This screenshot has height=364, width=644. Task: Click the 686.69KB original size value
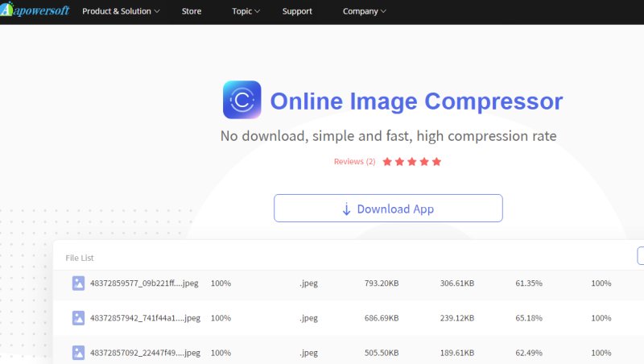tap(382, 318)
